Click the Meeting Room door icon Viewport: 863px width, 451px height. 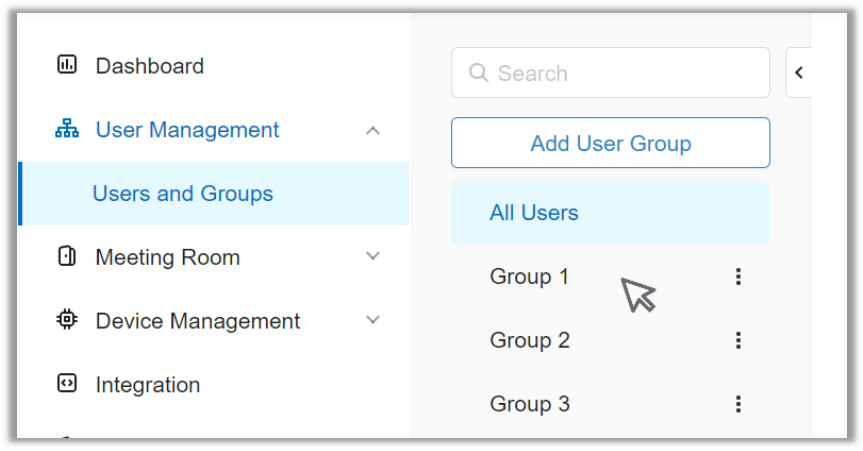(67, 257)
